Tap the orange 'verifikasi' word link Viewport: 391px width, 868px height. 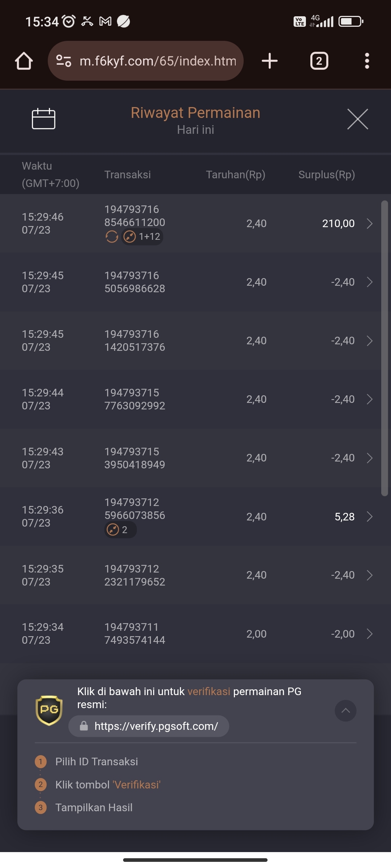point(209,691)
